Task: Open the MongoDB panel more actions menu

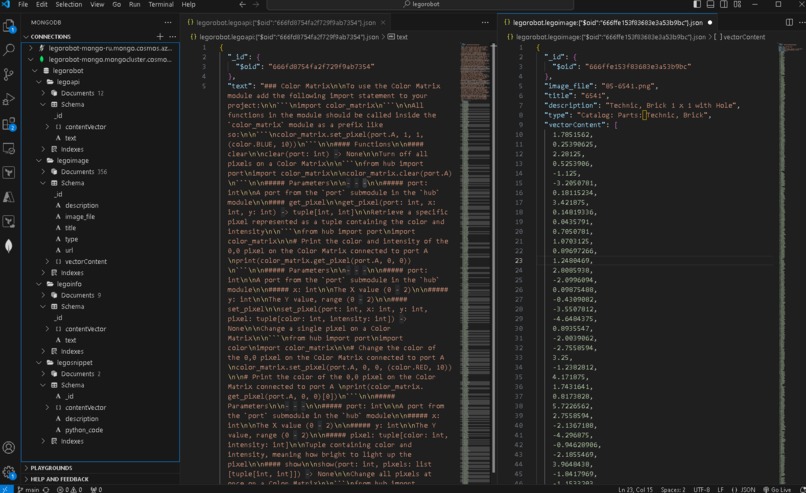Action: [168, 23]
